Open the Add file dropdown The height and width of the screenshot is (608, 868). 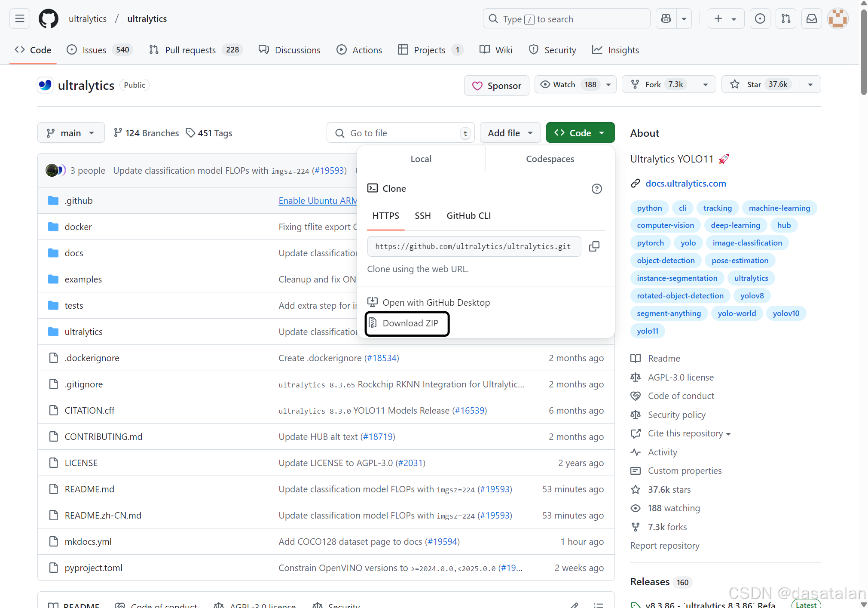point(510,133)
